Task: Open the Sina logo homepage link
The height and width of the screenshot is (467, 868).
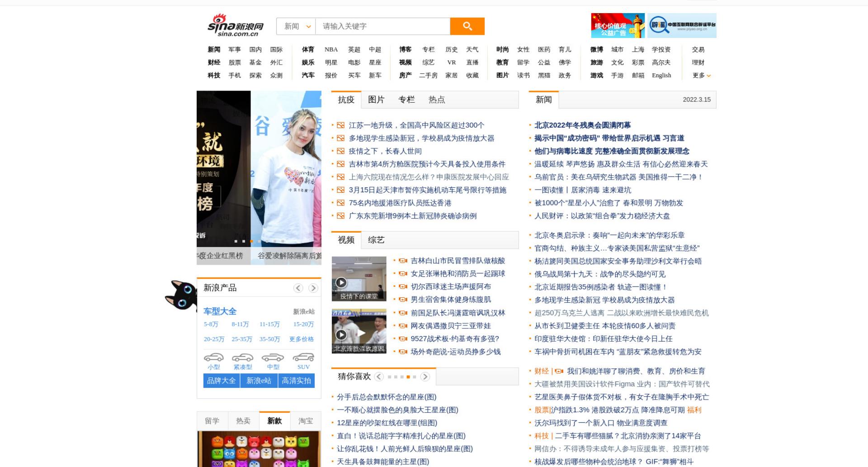Action: 236,25
